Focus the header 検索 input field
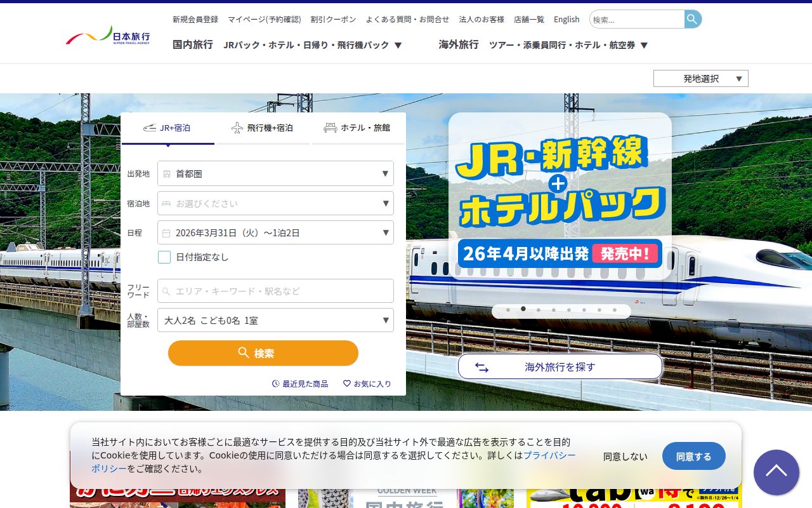The width and height of the screenshot is (812, 508). click(637, 19)
